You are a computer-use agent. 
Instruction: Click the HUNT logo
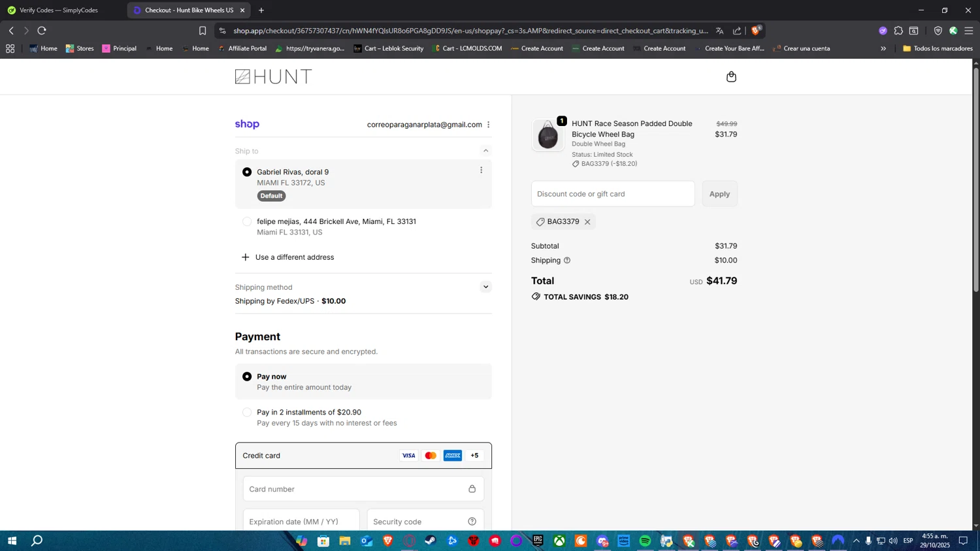tap(273, 77)
